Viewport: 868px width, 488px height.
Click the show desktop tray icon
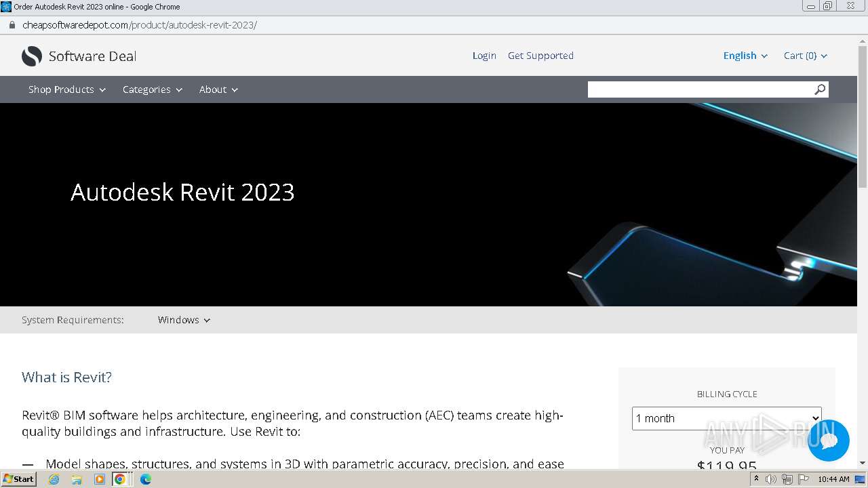(860, 479)
